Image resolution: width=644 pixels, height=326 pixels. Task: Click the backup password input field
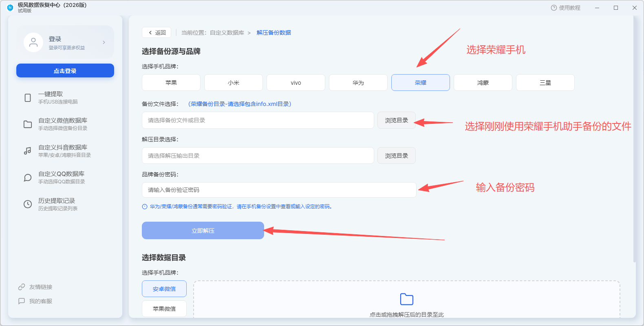point(279,190)
